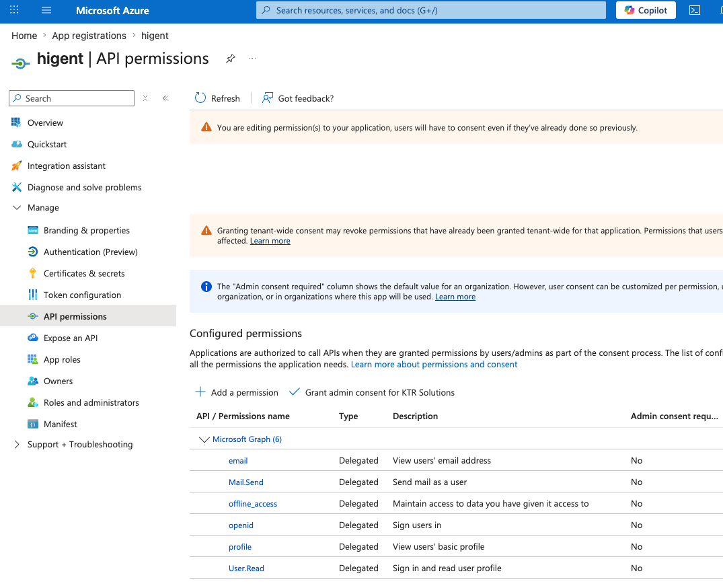Expand Support + Troubleshooting section

coord(17,445)
